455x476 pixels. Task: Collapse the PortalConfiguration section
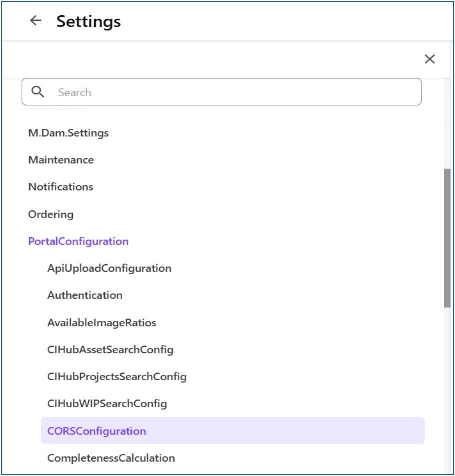point(78,241)
